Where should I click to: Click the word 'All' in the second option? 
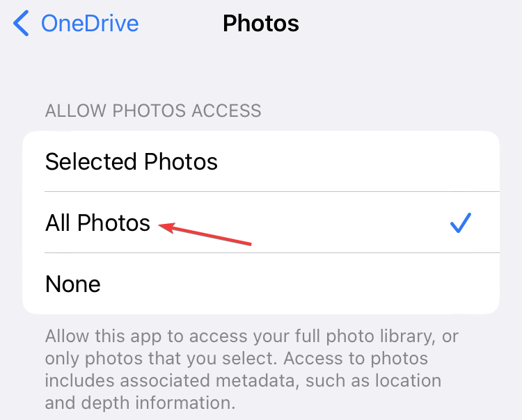tap(58, 223)
